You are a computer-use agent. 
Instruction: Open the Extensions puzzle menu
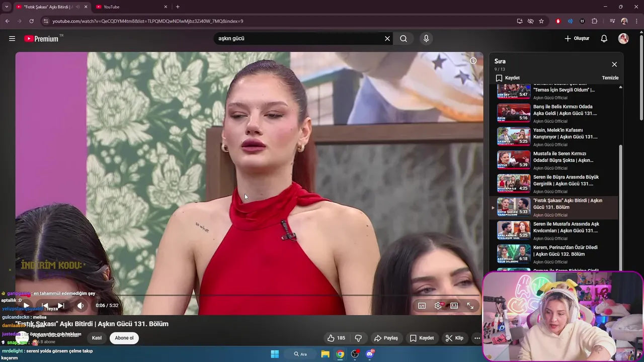pos(594,21)
